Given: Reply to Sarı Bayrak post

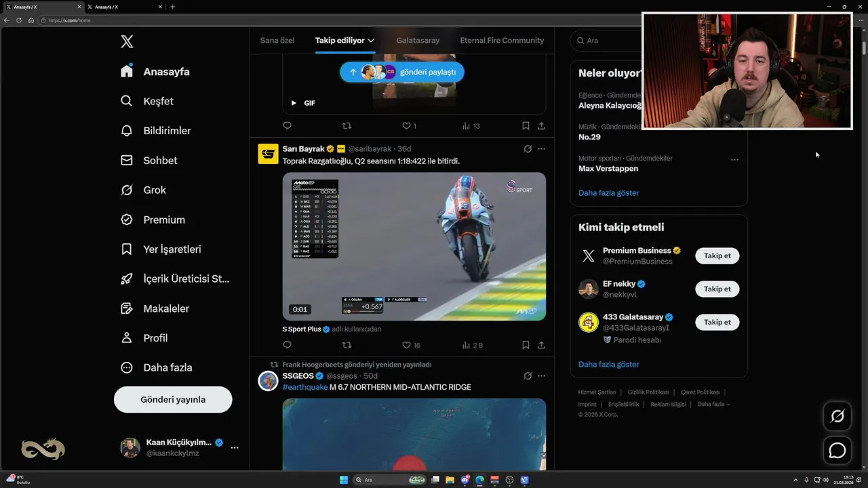Looking at the screenshot, I should [287, 345].
